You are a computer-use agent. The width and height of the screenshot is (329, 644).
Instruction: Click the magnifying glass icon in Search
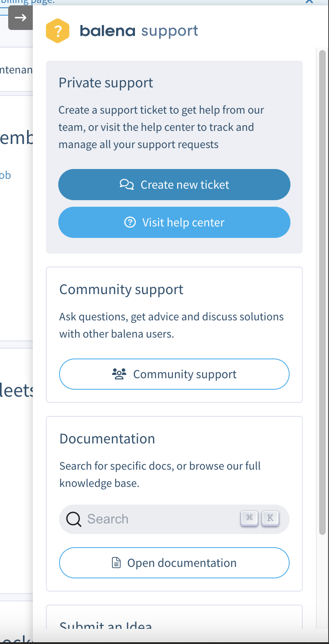74,519
